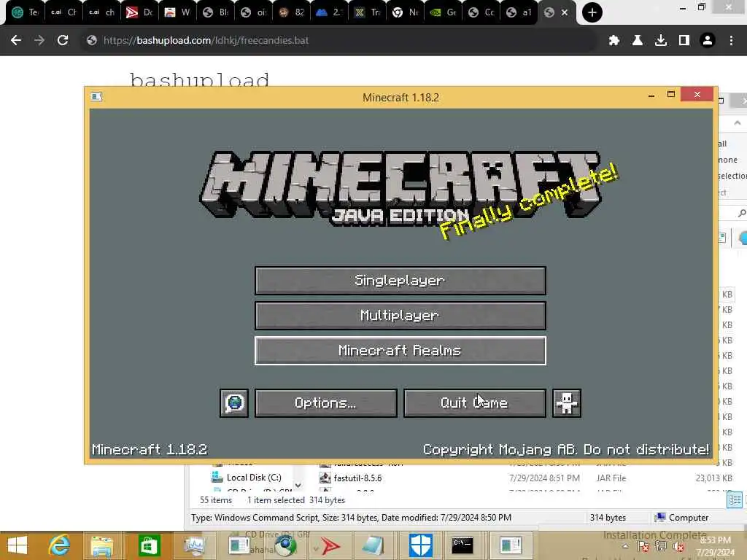Viewport: 747px width, 560px height.
Task: Switch to the 'Dc' browser tab
Action: pyautogui.click(x=139, y=12)
